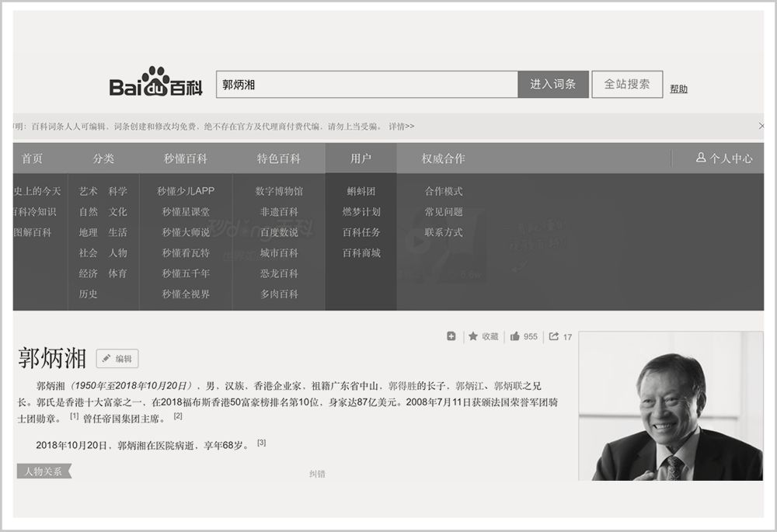Screen dimensions: 777x532
Task: Click citation reference [1]
Action: click(x=74, y=416)
